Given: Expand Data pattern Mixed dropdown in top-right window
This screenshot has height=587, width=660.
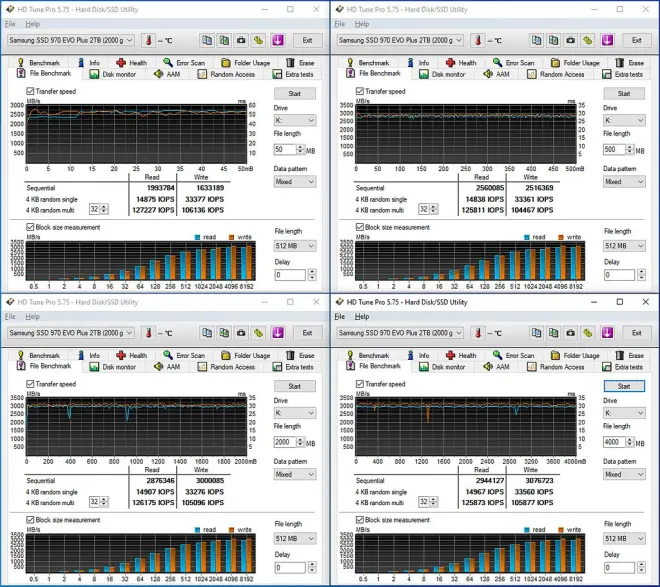Looking at the screenshot, I should coord(624,182).
